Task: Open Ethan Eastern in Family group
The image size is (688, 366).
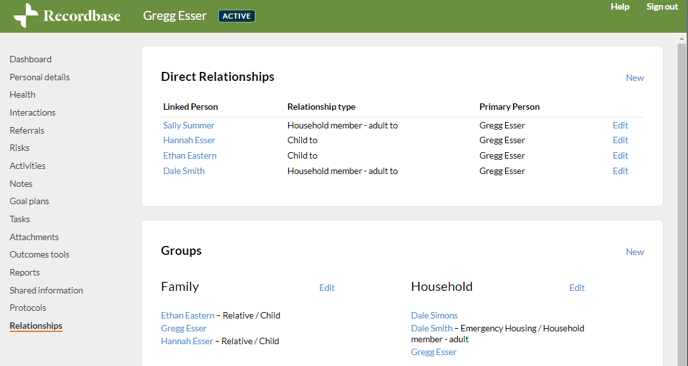Action: click(187, 316)
